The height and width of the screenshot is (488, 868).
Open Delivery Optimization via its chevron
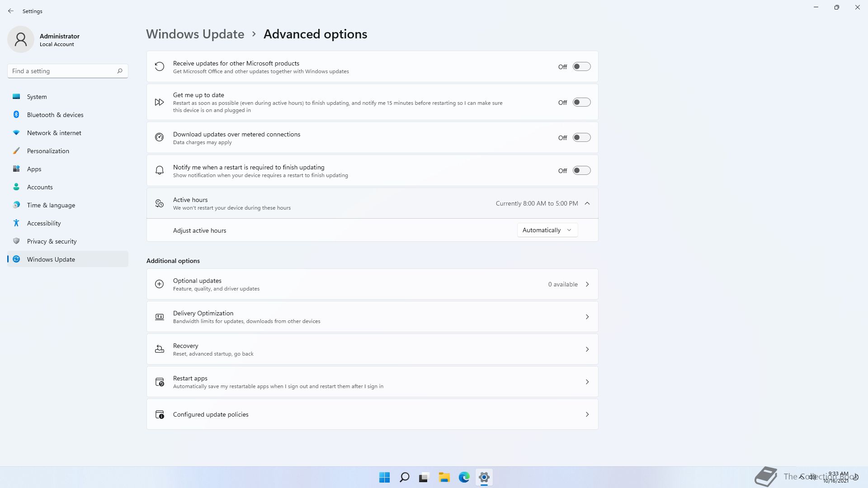(587, 317)
